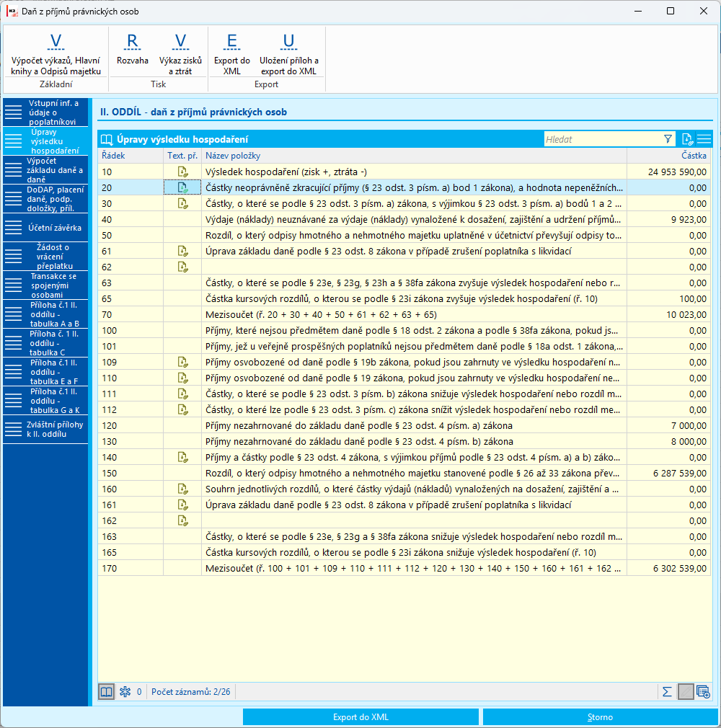
Task: Open Žádost o vrácení přeplatku section
Action: (x=45, y=257)
